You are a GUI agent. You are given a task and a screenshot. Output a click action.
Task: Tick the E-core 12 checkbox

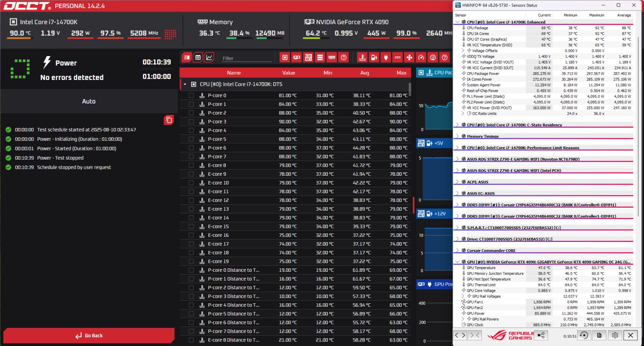tap(191, 200)
